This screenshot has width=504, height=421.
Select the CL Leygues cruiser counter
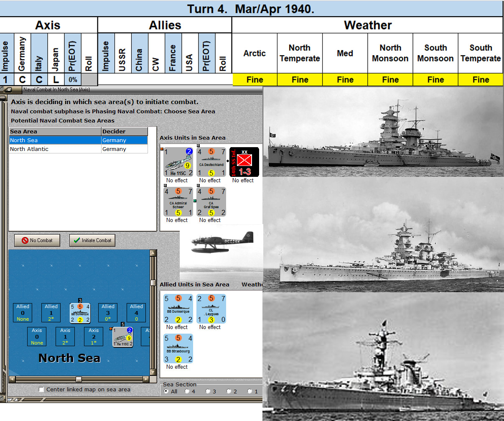[211, 309]
